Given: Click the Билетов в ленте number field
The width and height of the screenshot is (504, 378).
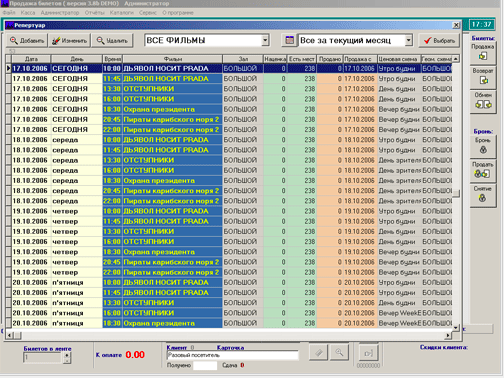Looking at the screenshot, I should [43, 358].
